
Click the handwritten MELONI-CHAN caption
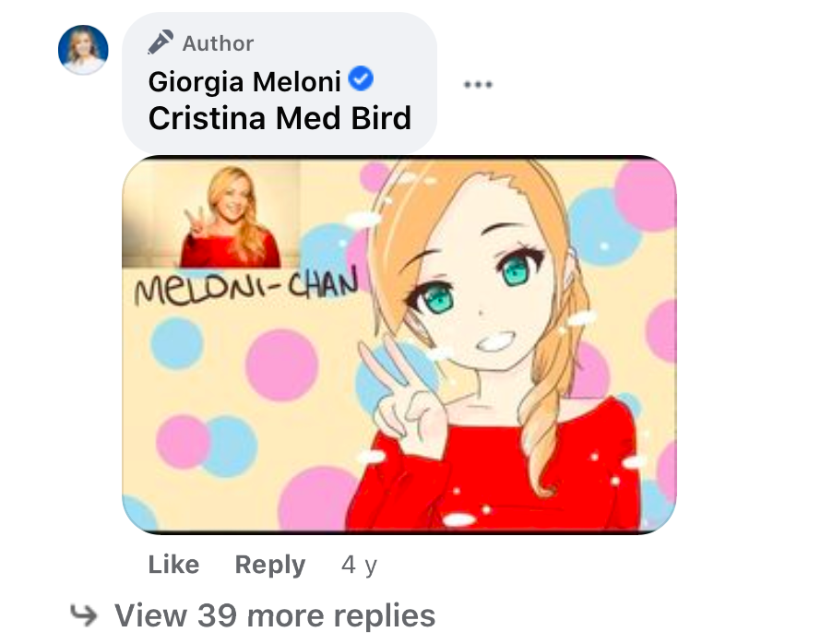click(x=251, y=287)
